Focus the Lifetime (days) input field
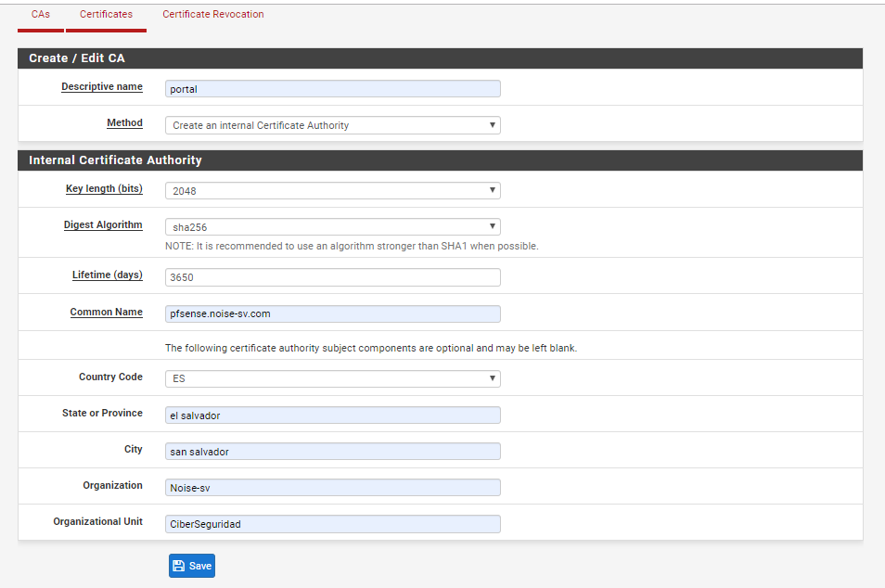This screenshot has height=588, width=885. (x=332, y=277)
